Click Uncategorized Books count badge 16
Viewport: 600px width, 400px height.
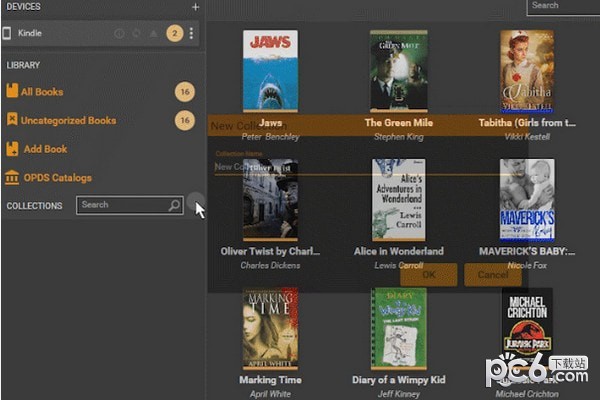(185, 120)
